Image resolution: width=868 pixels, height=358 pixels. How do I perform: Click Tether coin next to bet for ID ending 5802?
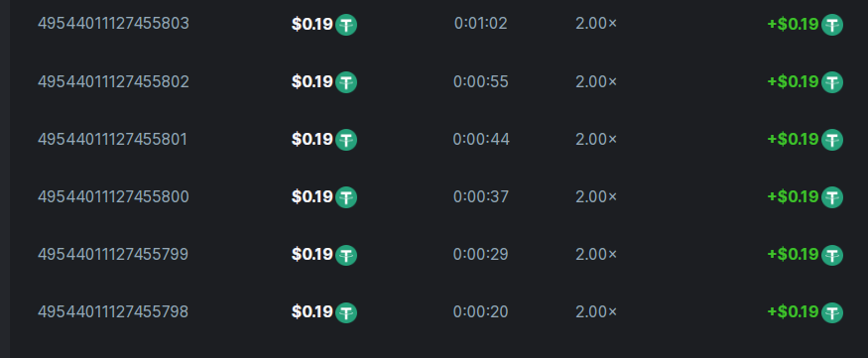(x=346, y=82)
